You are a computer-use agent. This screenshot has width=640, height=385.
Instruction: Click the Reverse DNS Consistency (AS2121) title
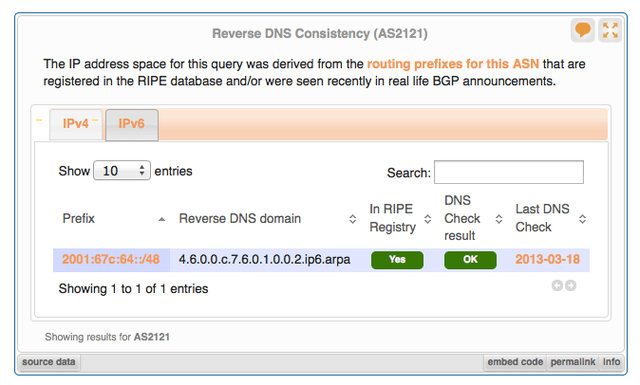click(x=320, y=33)
